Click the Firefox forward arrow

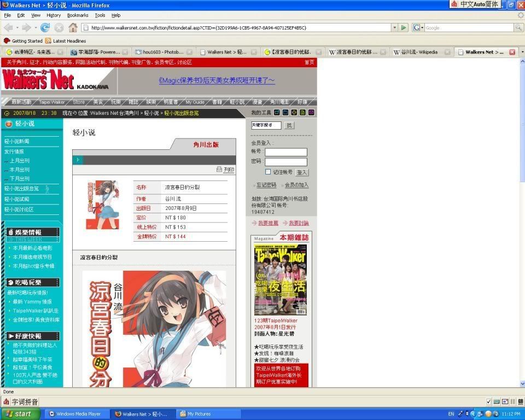[x=26, y=27]
